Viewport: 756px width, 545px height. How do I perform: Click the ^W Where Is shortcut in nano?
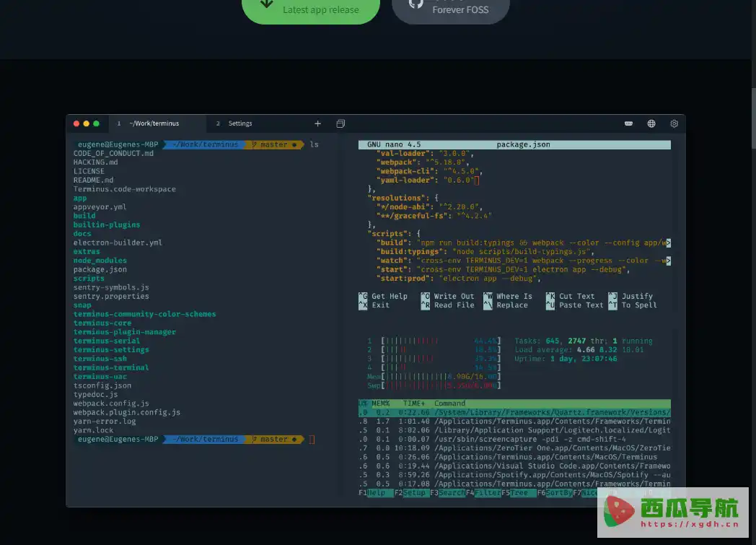tap(508, 296)
